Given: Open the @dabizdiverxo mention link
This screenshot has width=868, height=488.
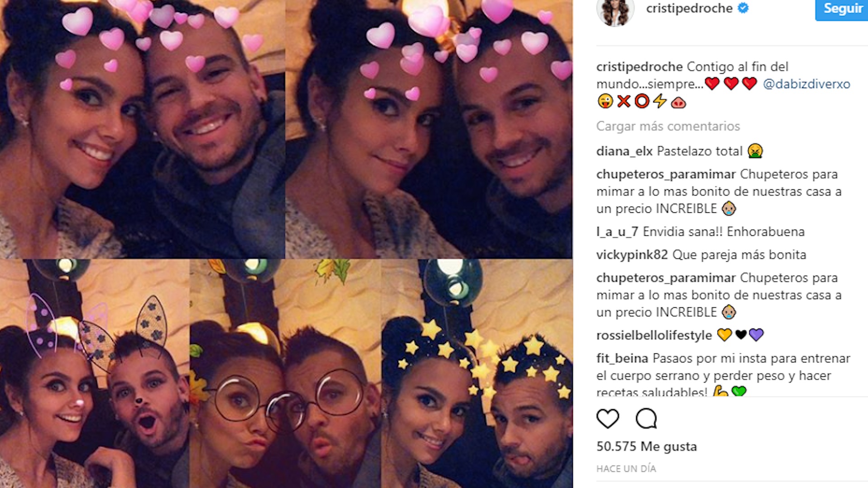Looking at the screenshot, I should point(807,84).
